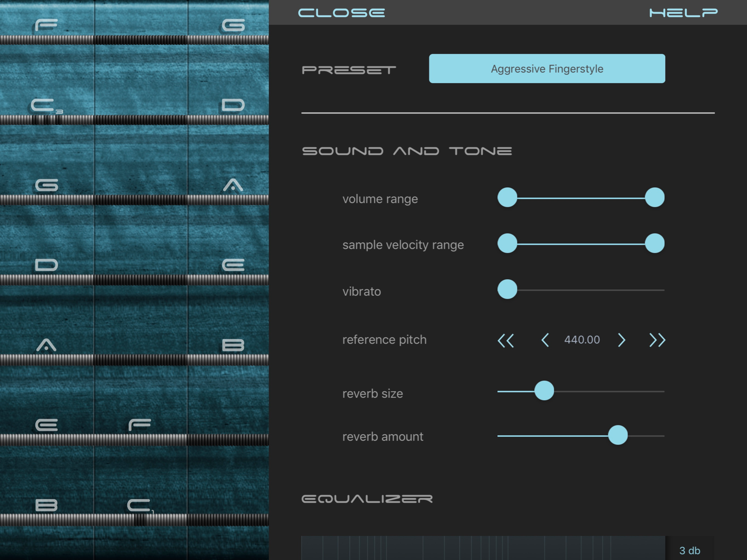Click the sample velocity range label
Image resolution: width=747 pixels, height=560 pixels.
tap(403, 245)
